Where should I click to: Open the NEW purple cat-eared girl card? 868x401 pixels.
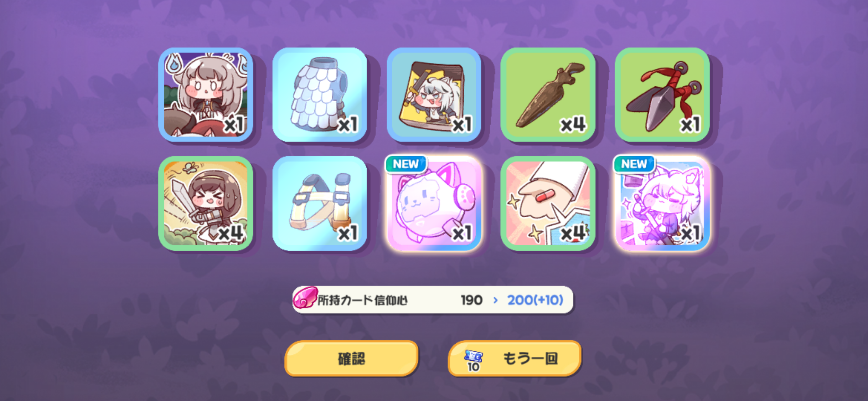click(662, 204)
